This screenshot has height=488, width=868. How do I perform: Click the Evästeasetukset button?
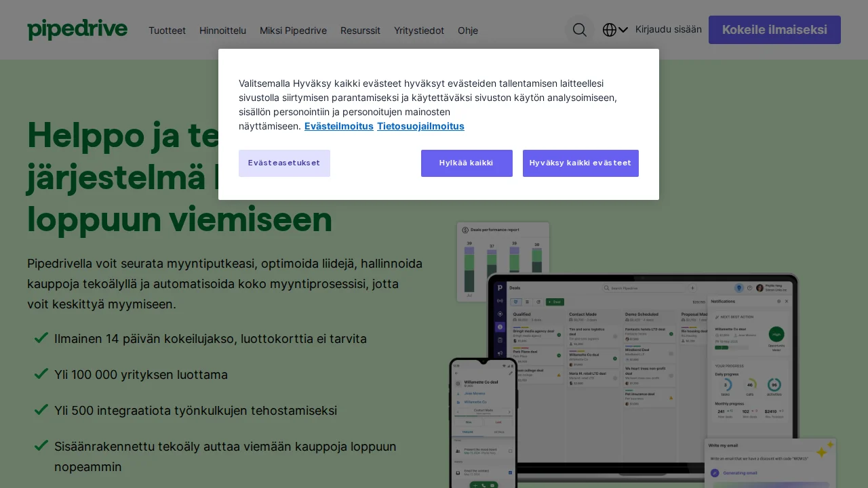[x=284, y=163]
